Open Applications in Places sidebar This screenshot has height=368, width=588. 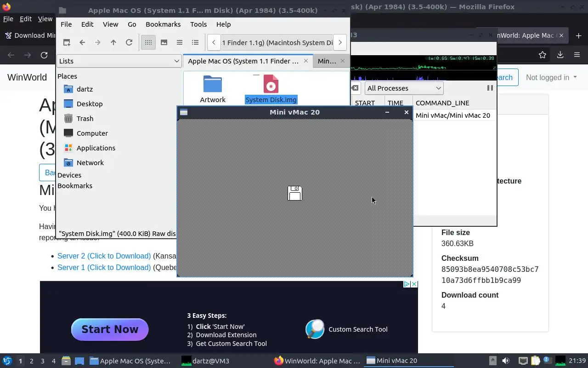point(96,148)
